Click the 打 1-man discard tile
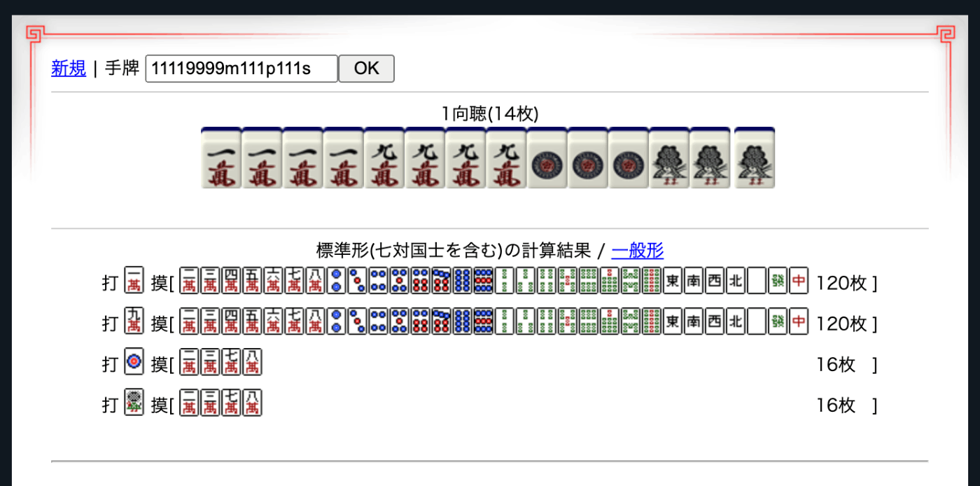Viewport: 980px width, 486px height. coord(134,280)
